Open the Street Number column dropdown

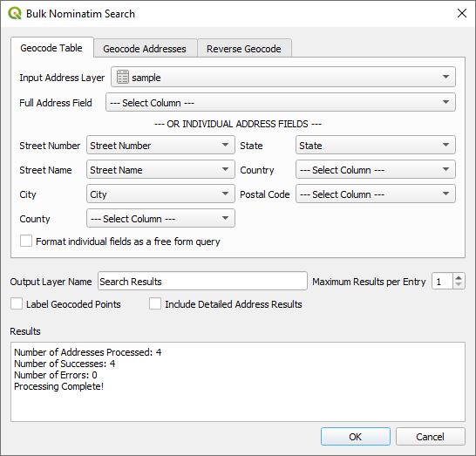[160, 145]
